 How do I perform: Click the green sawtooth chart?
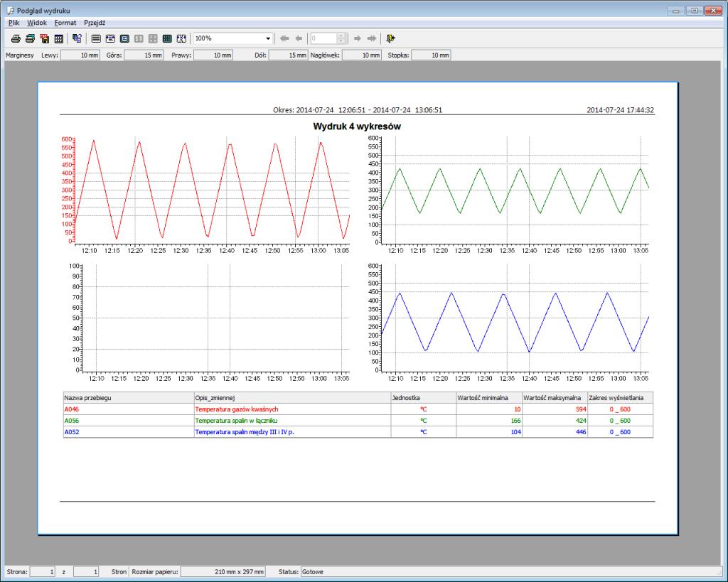[508, 195]
